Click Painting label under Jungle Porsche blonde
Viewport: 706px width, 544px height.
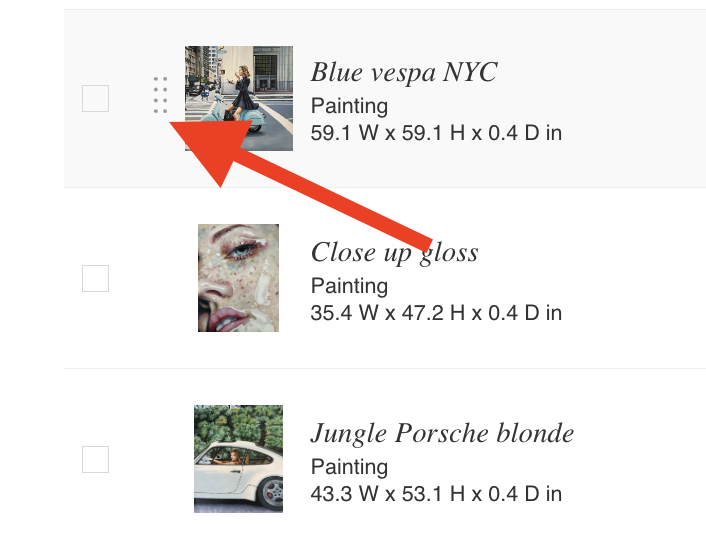coord(349,467)
